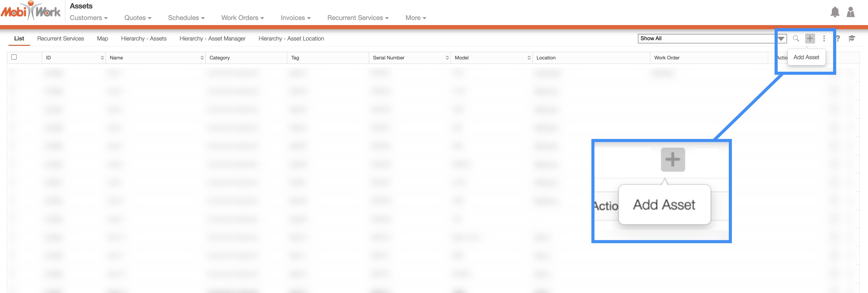Switch to the Map tab

coord(102,39)
